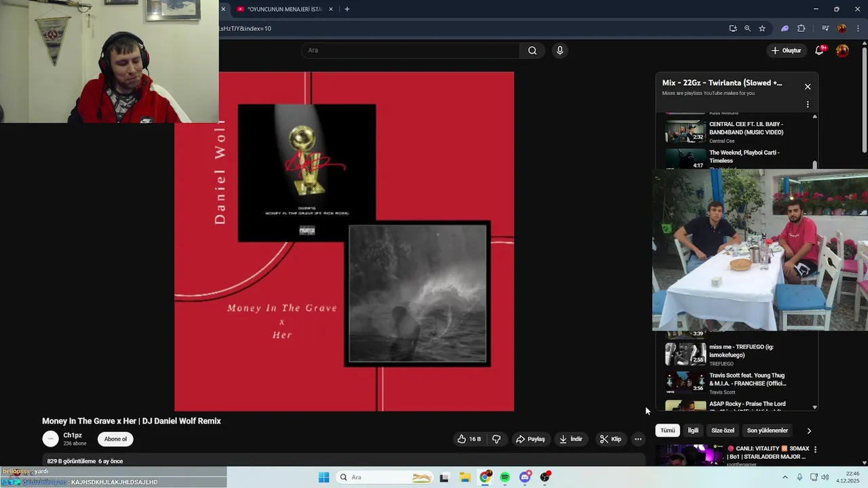The height and width of the screenshot is (488, 868).
Task: Click the video title Money In The Grave x Her
Action: click(132, 421)
